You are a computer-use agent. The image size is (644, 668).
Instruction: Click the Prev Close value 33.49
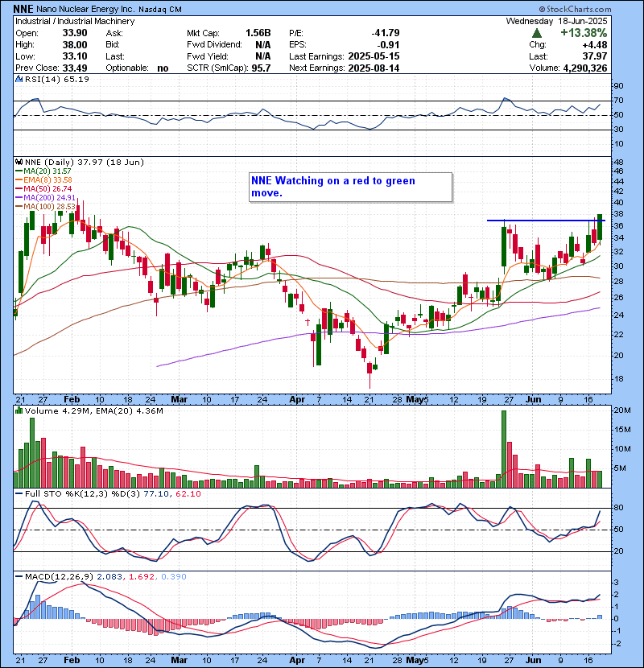(75, 68)
